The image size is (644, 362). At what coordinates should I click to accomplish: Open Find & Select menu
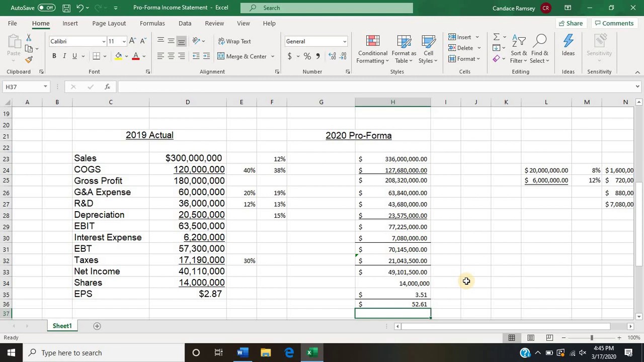539,50
